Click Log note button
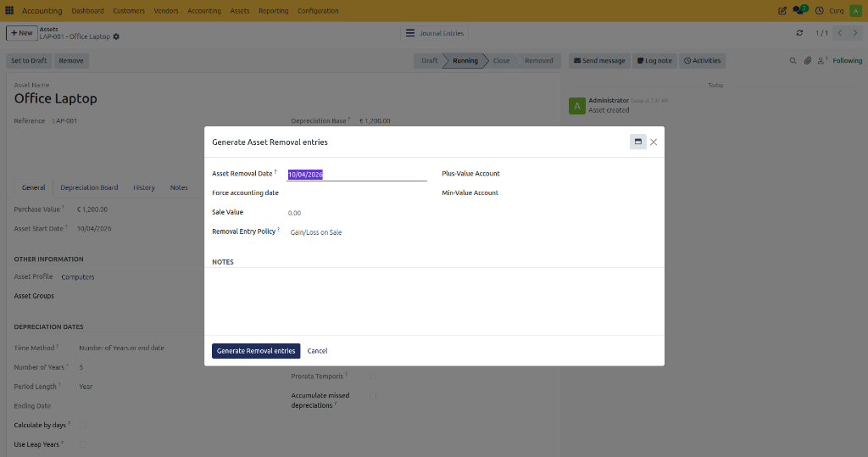Screen dimensions: 868x457 [x=654, y=61]
